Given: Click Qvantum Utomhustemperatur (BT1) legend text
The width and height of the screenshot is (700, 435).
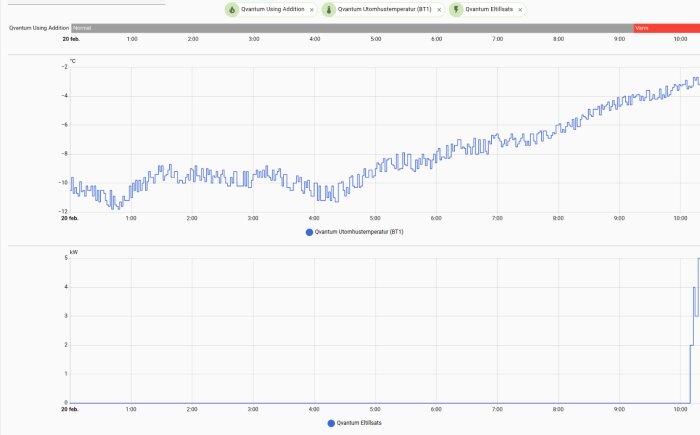Looking at the screenshot, I should pos(359,232).
